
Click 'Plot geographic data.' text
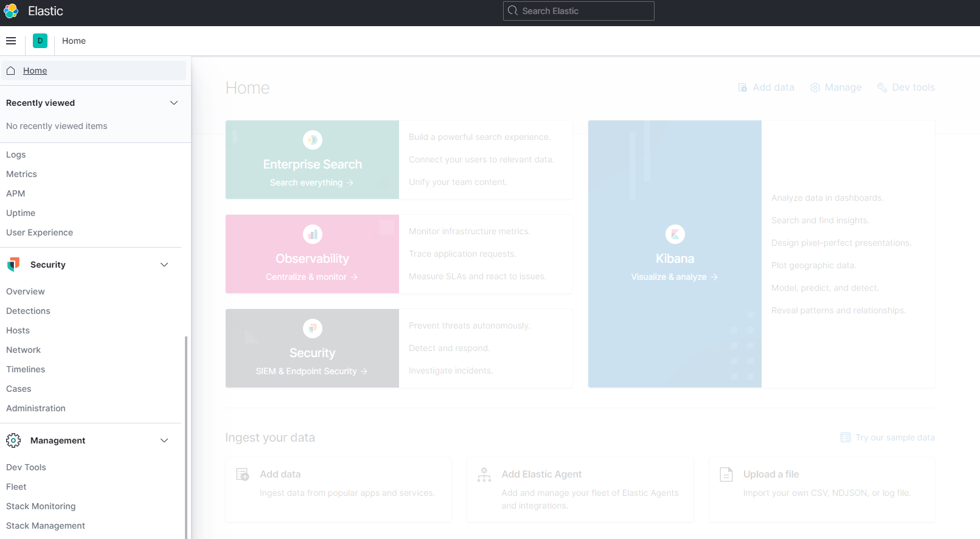pyautogui.click(x=814, y=265)
